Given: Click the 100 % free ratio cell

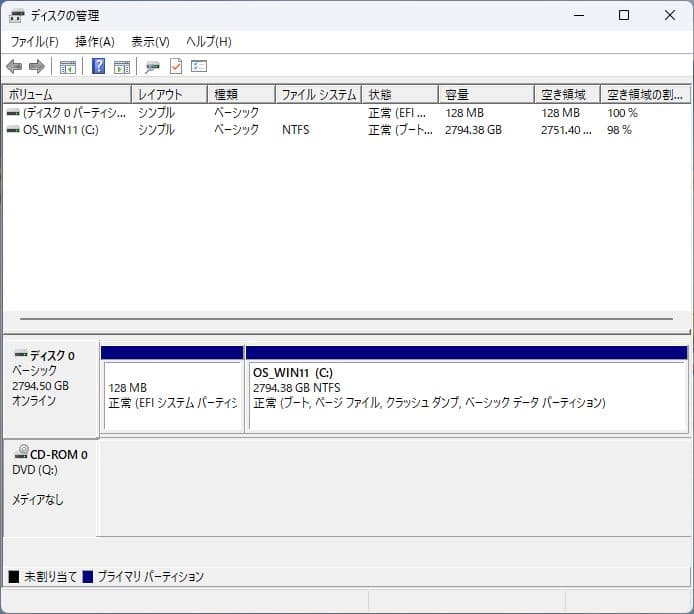Looking at the screenshot, I should [x=622, y=113].
